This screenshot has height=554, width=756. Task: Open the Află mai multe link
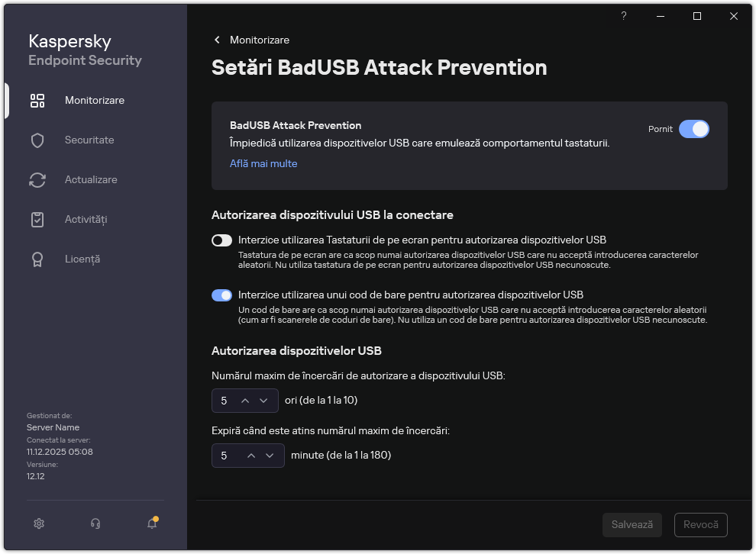[263, 163]
